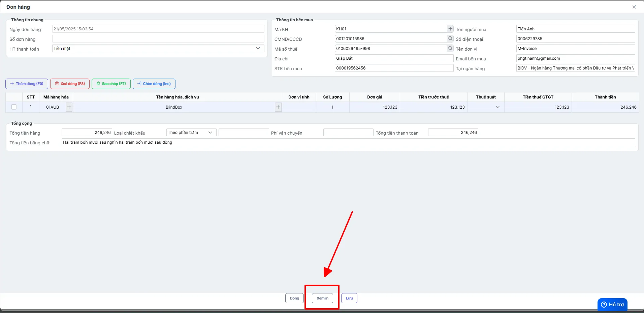Screen dimensions: 644x313
Task: Click the Tổng tiền hàng field 246,246
Action: (87, 133)
